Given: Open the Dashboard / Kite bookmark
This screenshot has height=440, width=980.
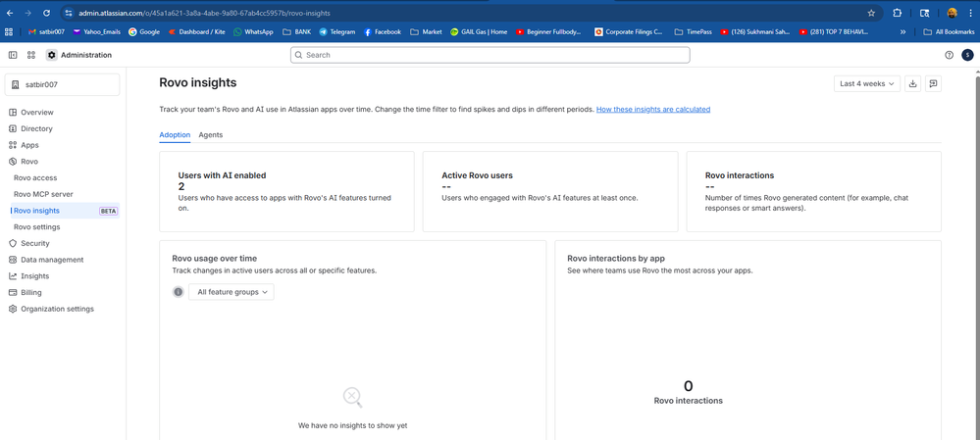Looking at the screenshot, I should click(x=197, y=31).
